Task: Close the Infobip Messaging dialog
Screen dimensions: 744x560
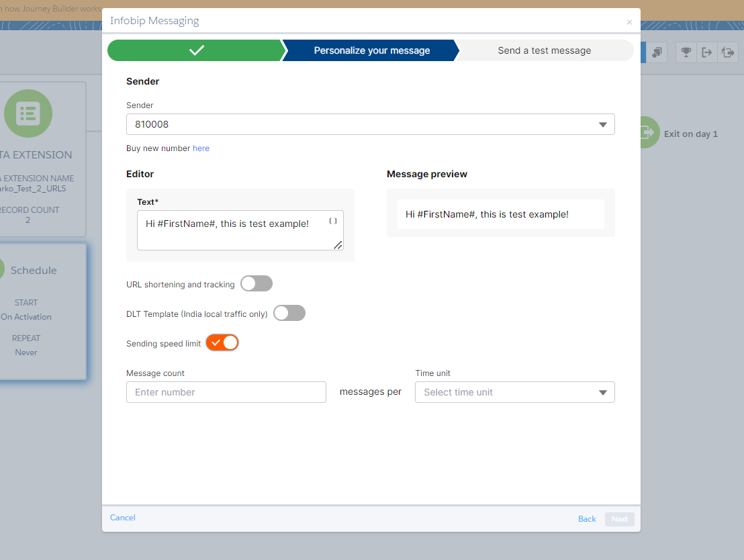Action: tap(629, 22)
